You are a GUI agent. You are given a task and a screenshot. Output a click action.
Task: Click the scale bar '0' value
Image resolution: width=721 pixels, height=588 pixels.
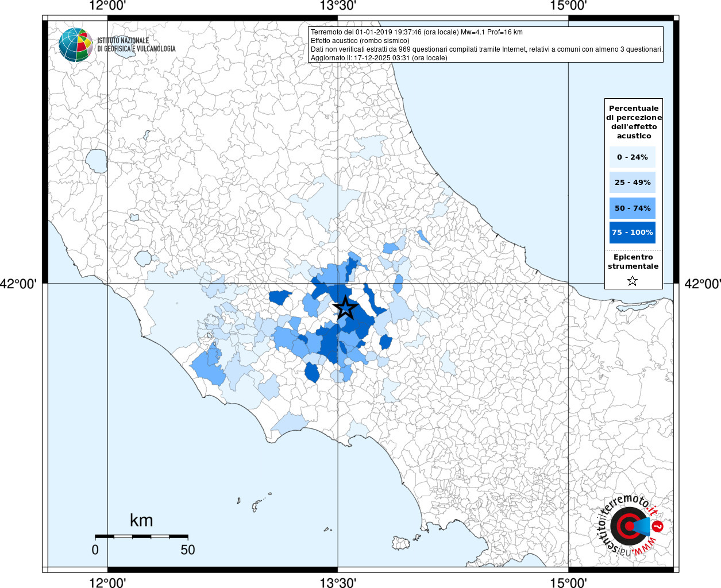click(95, 550)
